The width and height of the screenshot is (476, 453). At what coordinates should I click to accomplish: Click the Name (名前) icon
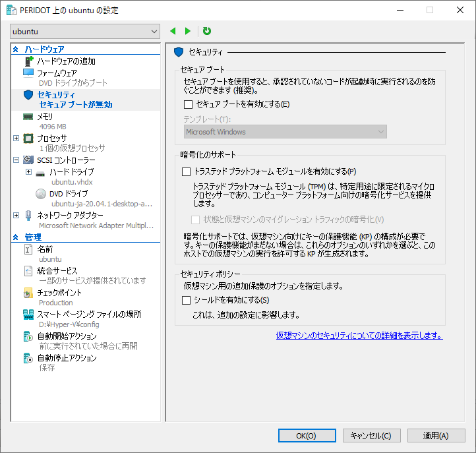[x=28, y=249]
